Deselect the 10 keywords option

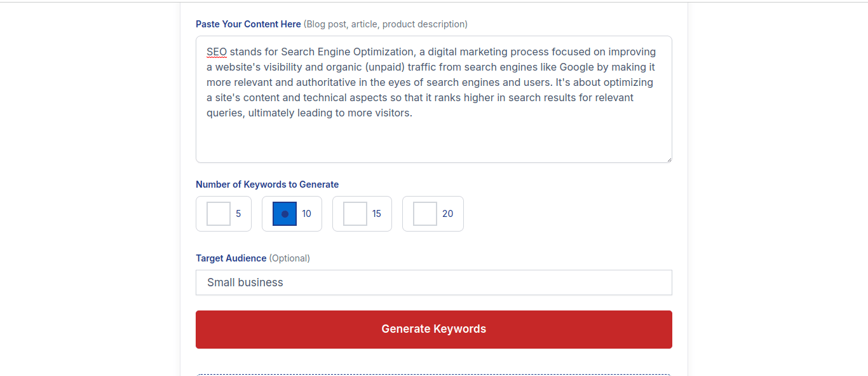[x=284, y=214]
